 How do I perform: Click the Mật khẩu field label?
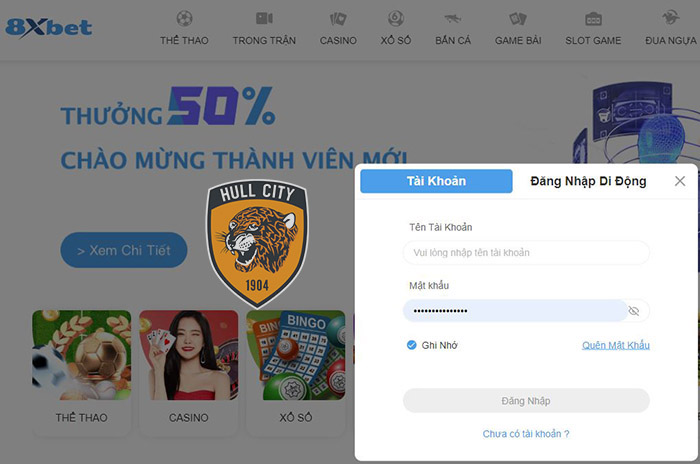click(x=429, y=285)
